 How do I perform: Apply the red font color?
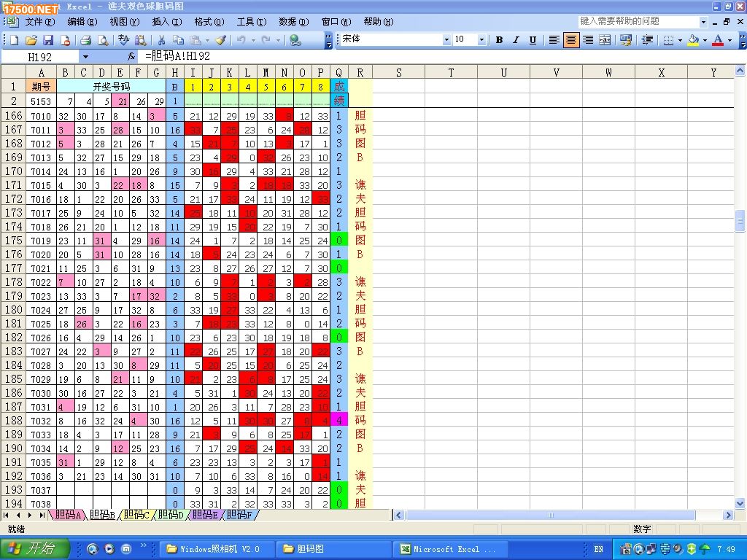pyautogui.click(x=718, y=40)
